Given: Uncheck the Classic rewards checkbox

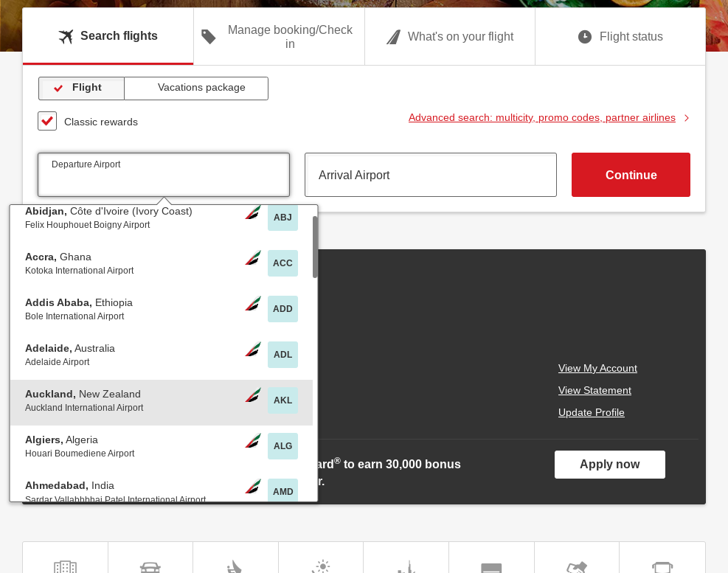Looking at the screenshot, I should pos(47,121).
